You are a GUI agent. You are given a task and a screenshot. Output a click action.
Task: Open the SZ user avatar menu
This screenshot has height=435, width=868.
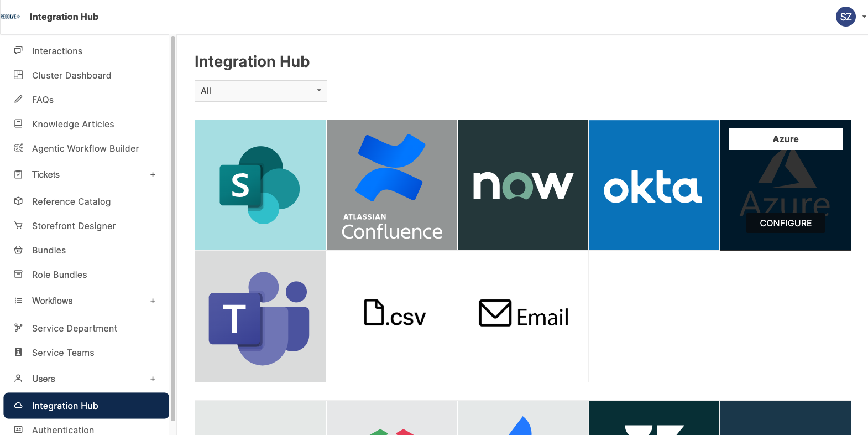click(x=845, y=17)
